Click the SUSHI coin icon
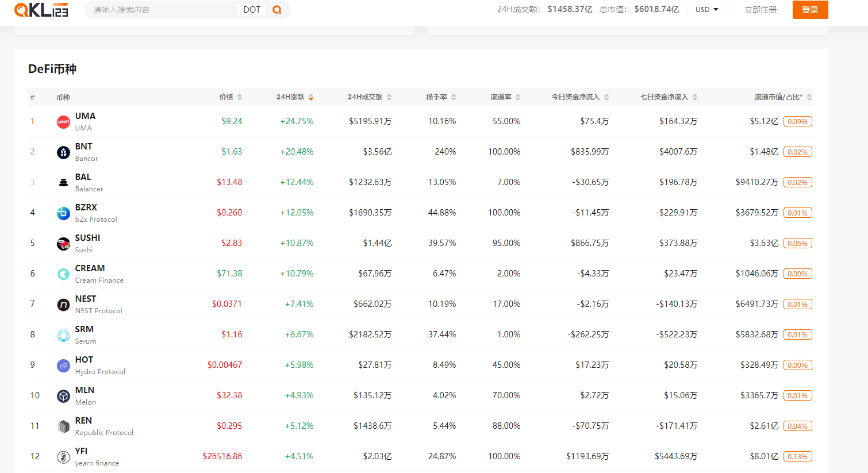This screenshot has height=473, width=868. [x=63, y=243]
